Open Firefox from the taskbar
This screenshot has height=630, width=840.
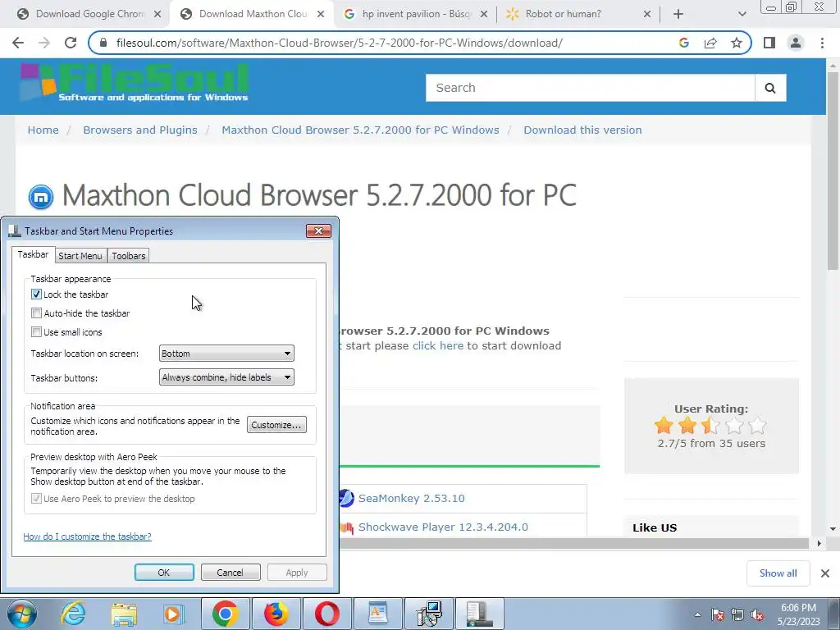pos(276,614)
